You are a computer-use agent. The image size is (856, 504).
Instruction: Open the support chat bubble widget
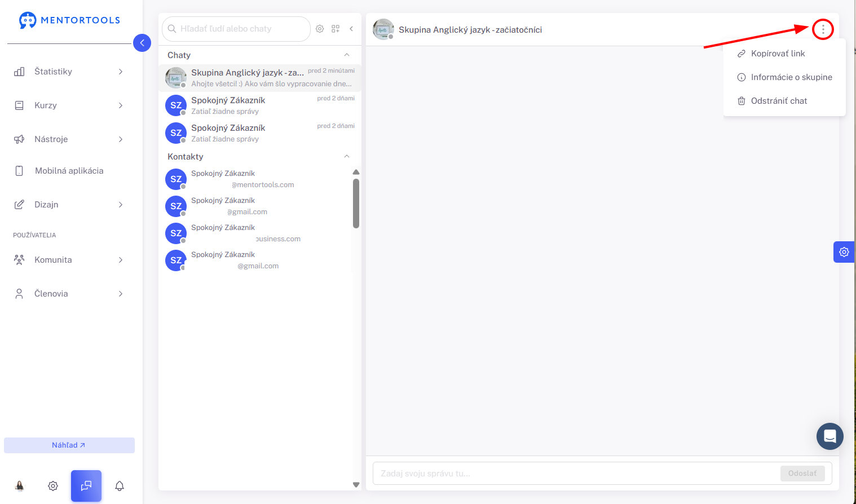tap(830, 436)
